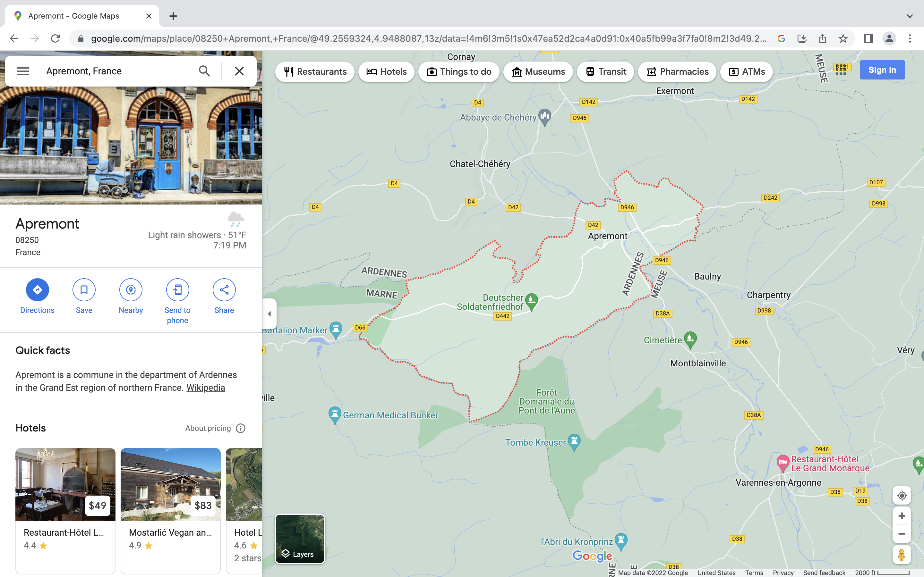The image size is (924, 577).
Task: Open Street View pegman
Action: tap(902, 555)
